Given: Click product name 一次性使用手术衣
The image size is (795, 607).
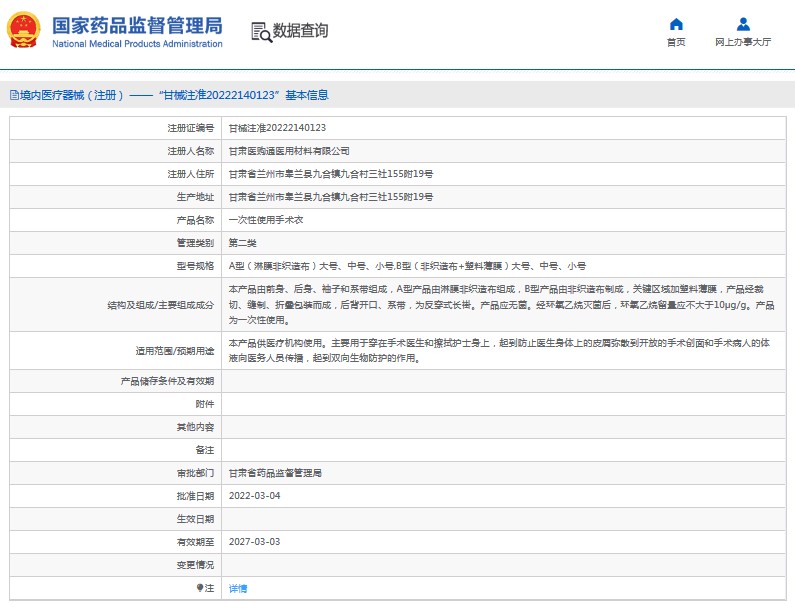Looking at the screenshot, I should coord(266,220).
